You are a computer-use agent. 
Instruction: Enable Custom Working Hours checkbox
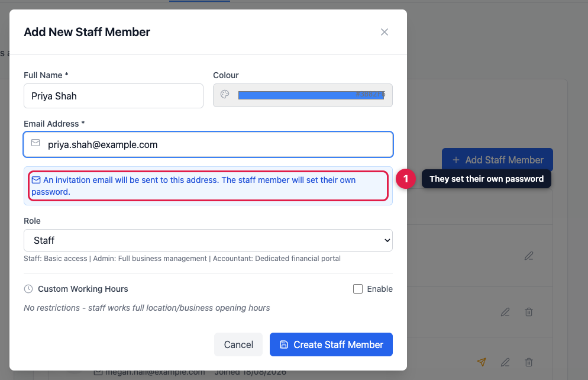358,289
